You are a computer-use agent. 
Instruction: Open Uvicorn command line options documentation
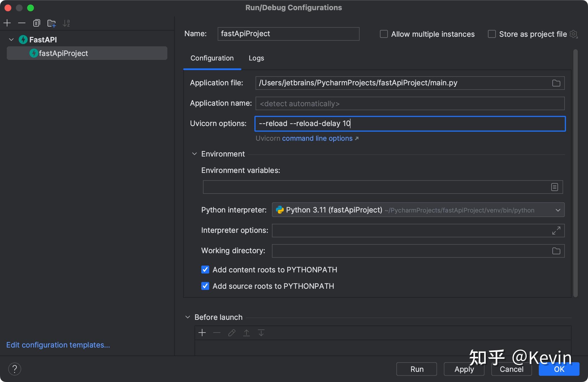coord(317,138)
